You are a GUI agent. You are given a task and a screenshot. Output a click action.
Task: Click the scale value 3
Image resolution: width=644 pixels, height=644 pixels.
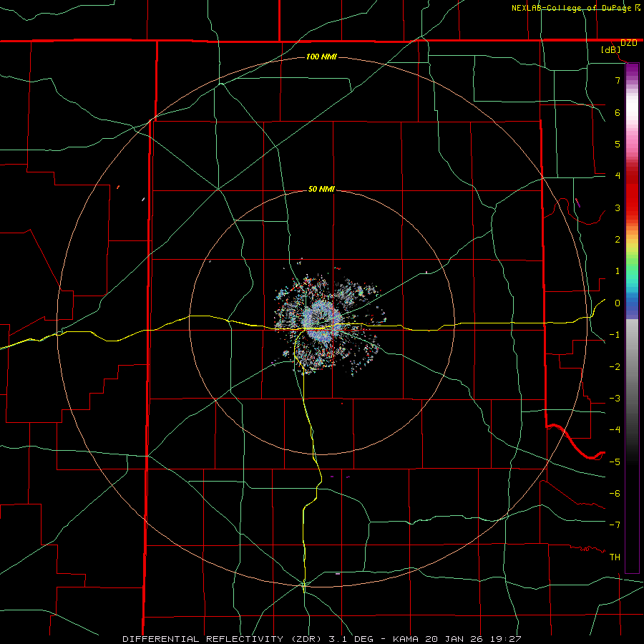[x=618, y=208]
